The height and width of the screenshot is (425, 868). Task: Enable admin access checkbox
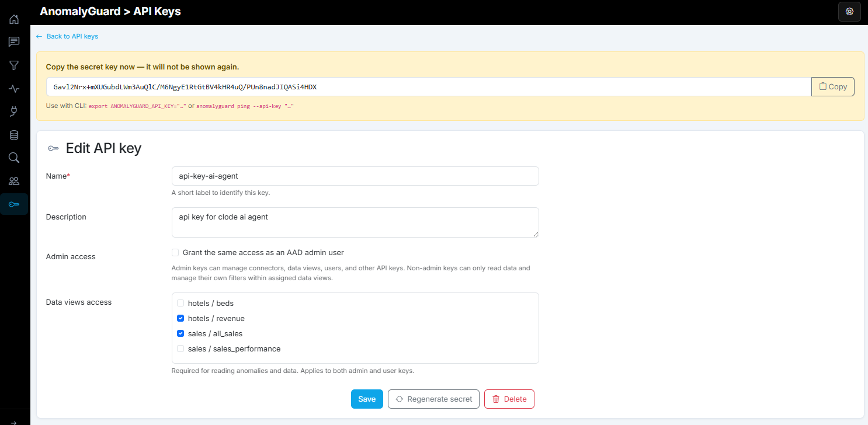coord(175,253)
